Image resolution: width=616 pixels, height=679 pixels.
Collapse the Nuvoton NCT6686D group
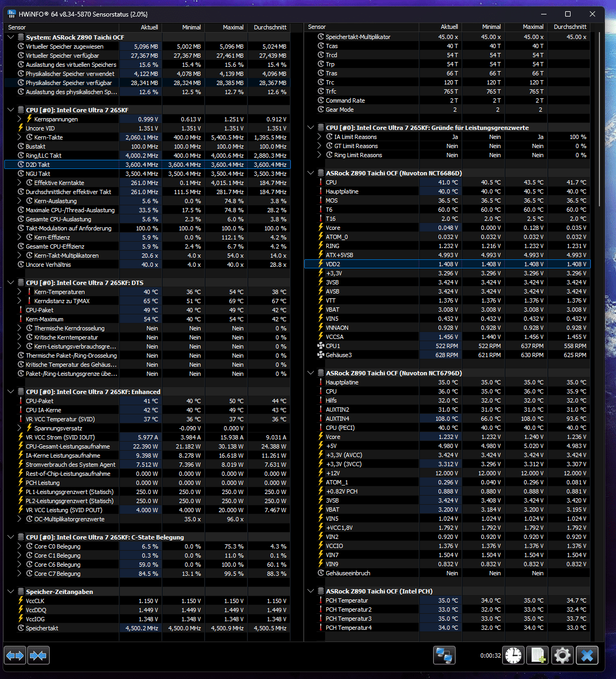coord(311,173)
